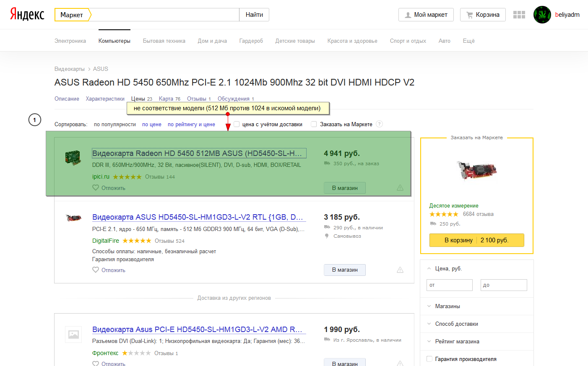Click the heart icon to save the ipici.ru offer
Screen dimensions: 588x366
click(96, 188)
